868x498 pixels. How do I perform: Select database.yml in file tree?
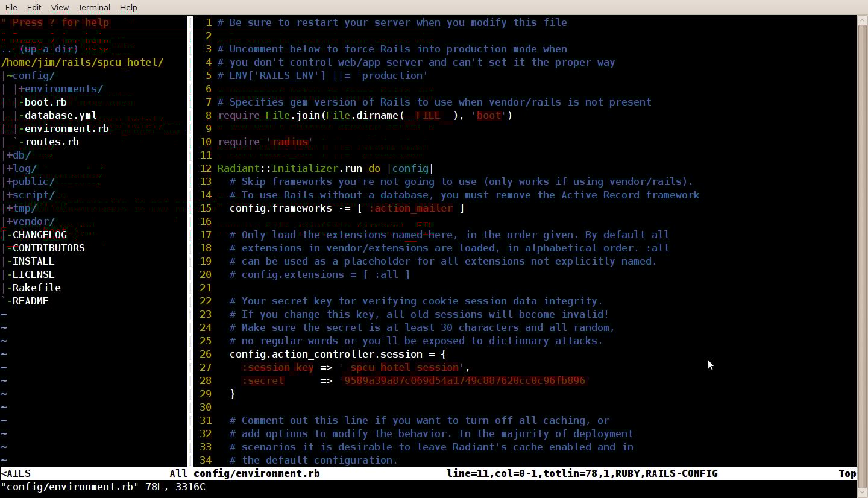[60, 115]
